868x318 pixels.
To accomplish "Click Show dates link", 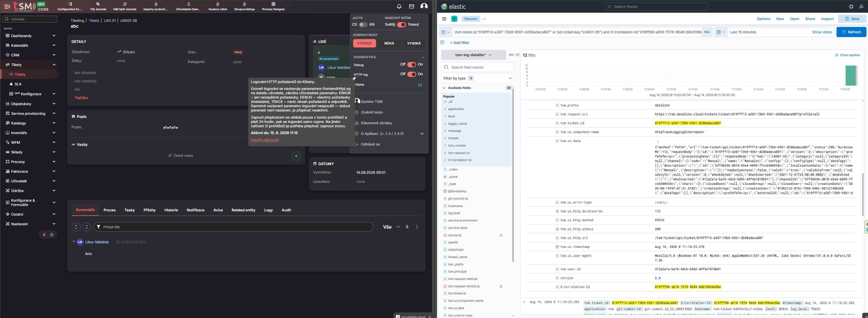I will coord(822,32).
